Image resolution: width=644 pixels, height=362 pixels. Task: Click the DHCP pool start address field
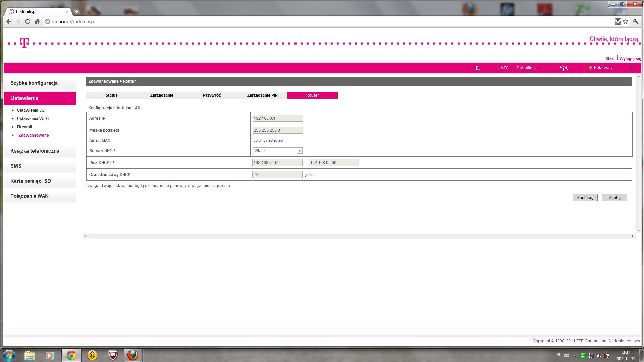(277, 163)
